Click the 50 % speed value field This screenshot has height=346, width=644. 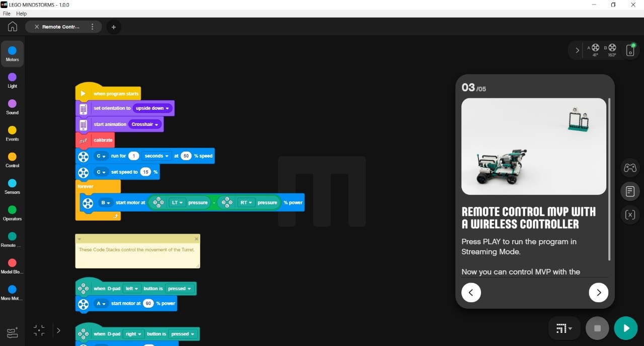tap(186, 156)
